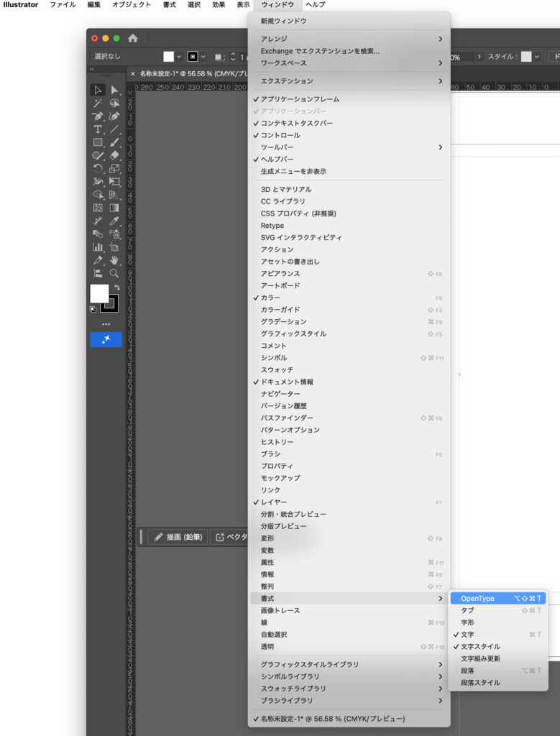Select the Eraser tool
560x736 pixels.
point(114,155)
